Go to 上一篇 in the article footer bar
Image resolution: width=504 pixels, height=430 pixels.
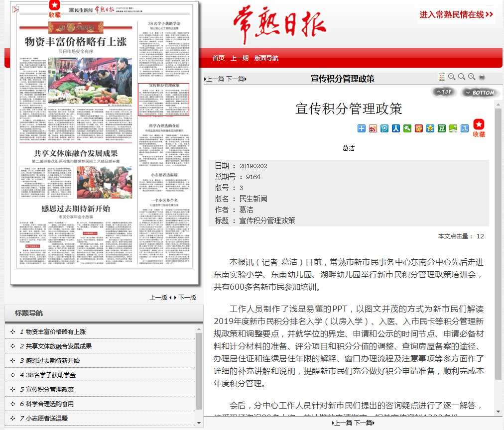(342, 423)
